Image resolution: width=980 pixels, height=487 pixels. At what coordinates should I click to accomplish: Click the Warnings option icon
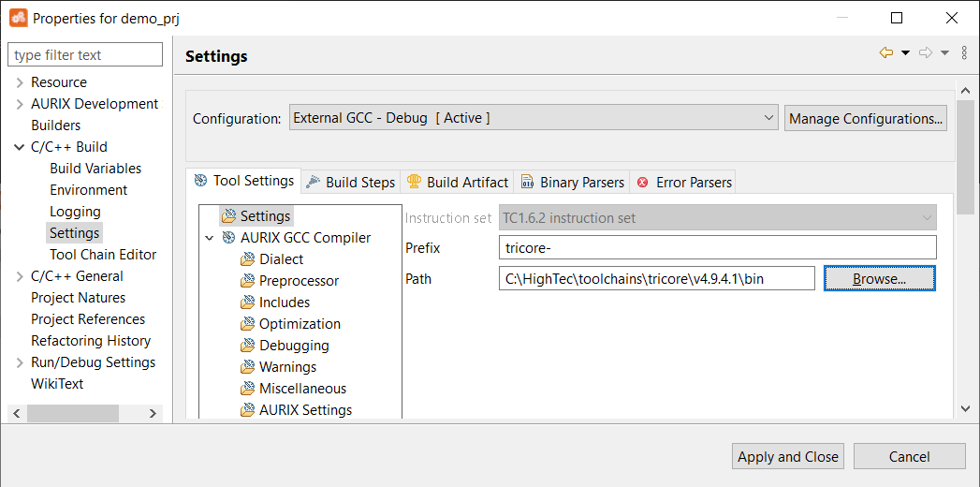(x=248, y=367)
